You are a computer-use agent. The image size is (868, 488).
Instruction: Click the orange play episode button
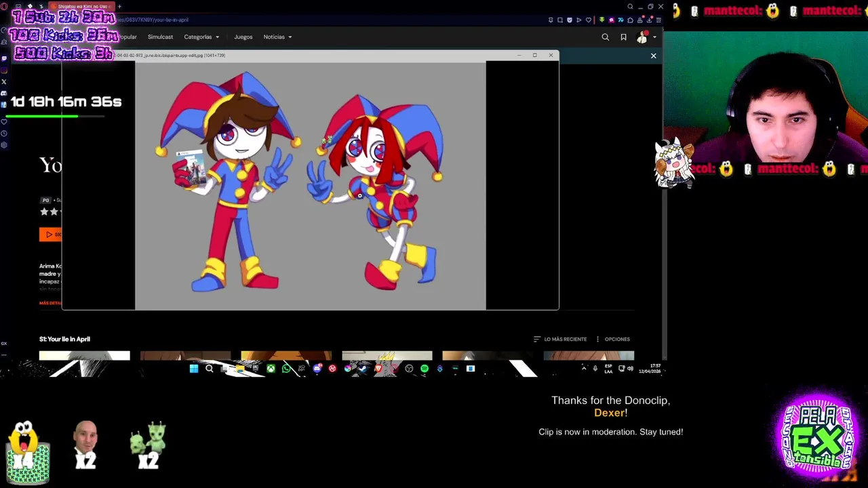[50, 235]
